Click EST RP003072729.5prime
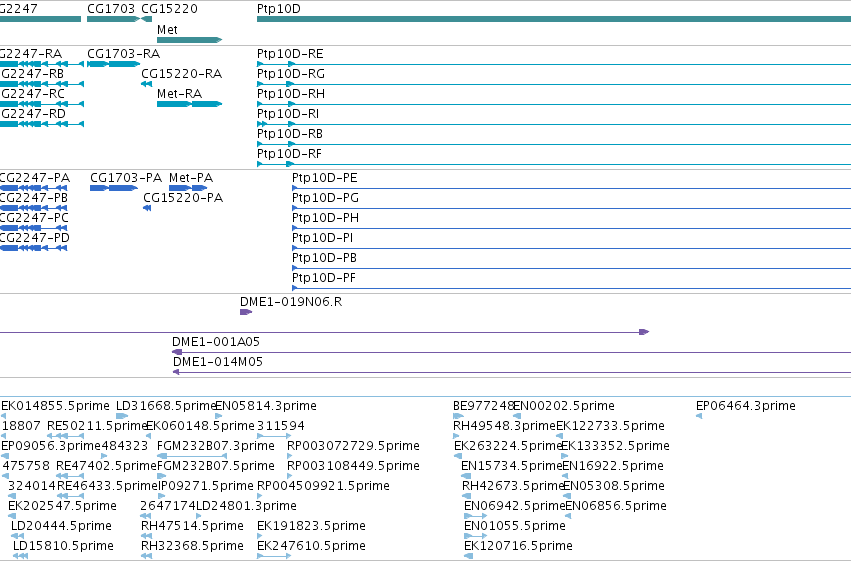851x561 pixels. (353, 446)
